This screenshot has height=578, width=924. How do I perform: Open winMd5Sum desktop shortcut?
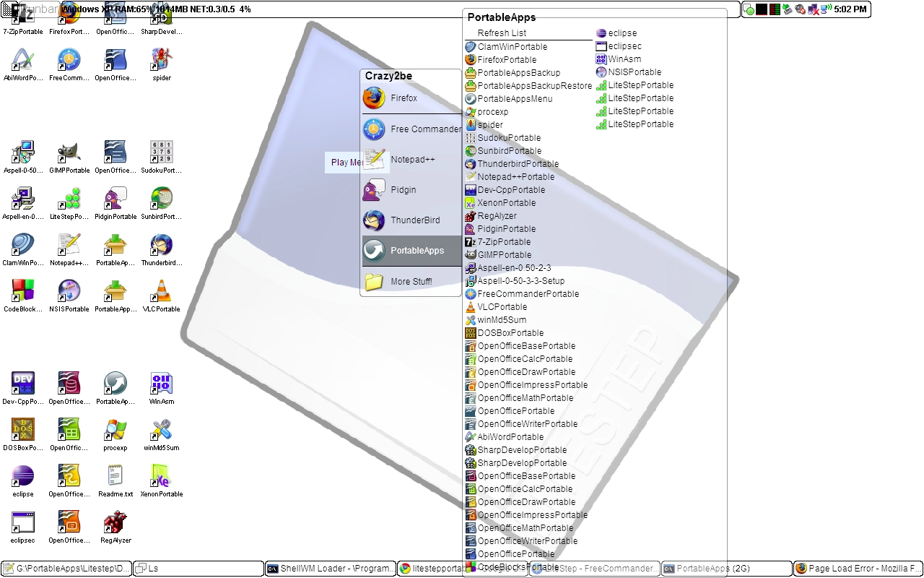pyautogui.click(x=162, y=434)
